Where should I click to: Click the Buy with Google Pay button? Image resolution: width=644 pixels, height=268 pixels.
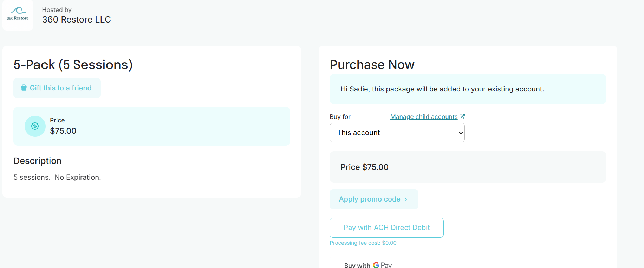pos(368,263)
